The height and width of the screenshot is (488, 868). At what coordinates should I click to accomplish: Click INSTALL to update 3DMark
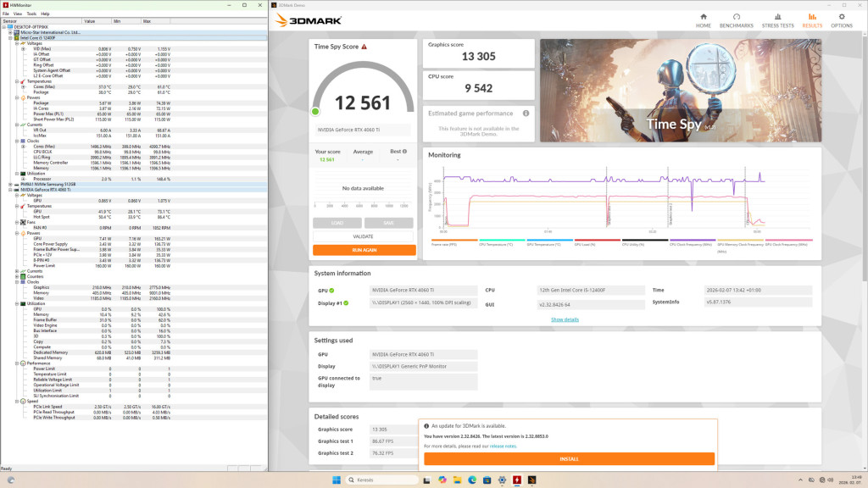[569, 458]
